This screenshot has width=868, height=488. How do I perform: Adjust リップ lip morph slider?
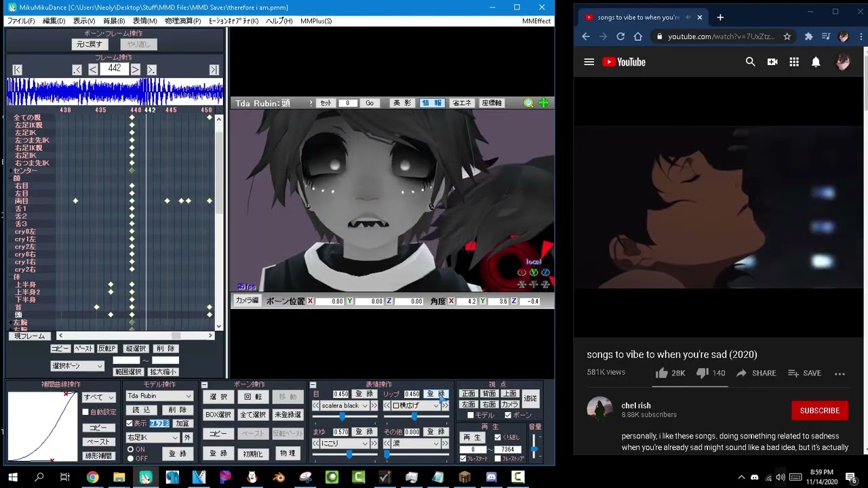coord(415,415)
